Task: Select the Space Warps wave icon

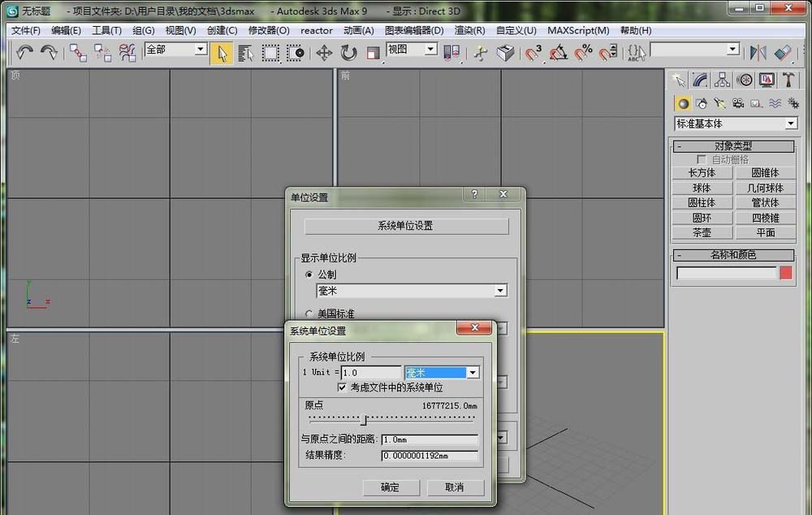Action: point(775,104)
